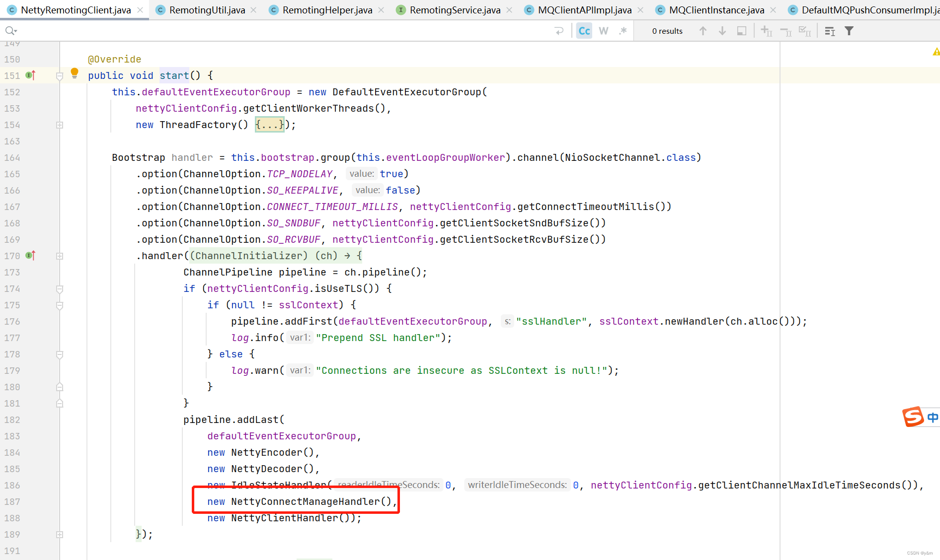The width and height of the screenshot is (940, 560).
Task: Click the filter search results funnel icon
Action: pos(849,30)
